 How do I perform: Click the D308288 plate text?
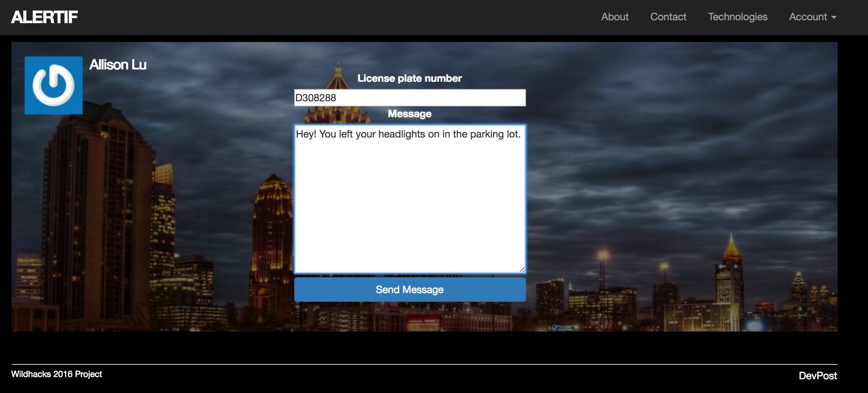coord(316,98)
